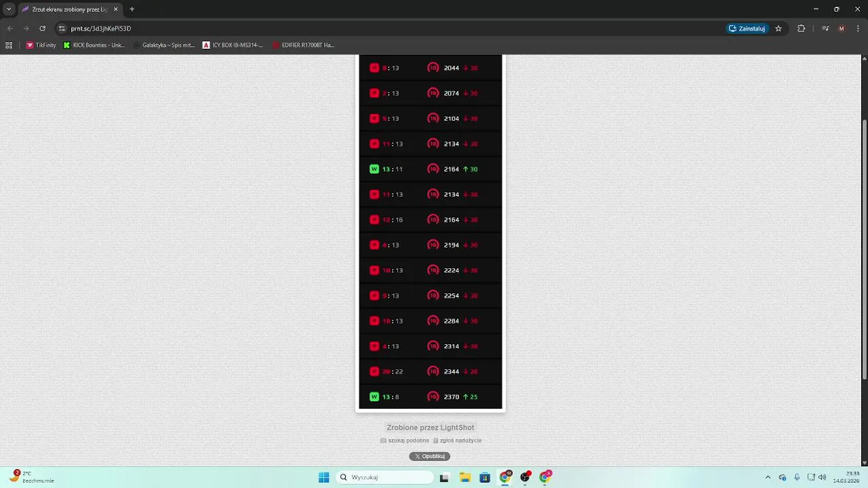Image resolution: width=868 pixels, height=488 pixels.
Task: Click the score text '12 : 16'
Action: 393,220
